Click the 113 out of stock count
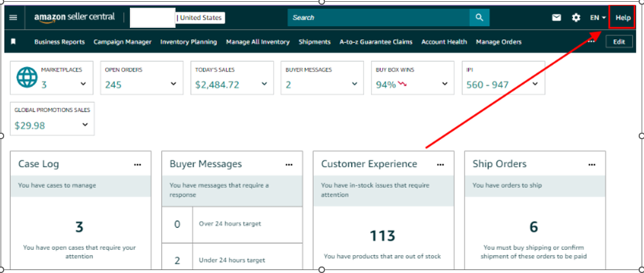Viewport: 644px width, 273px height. point(382,236)
